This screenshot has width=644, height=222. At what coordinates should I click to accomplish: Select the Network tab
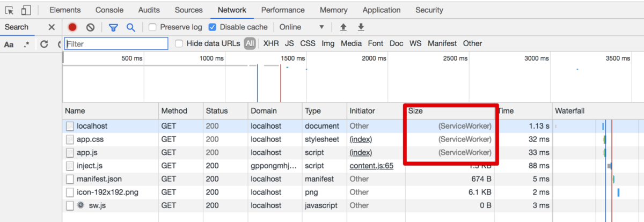[232, 10]
